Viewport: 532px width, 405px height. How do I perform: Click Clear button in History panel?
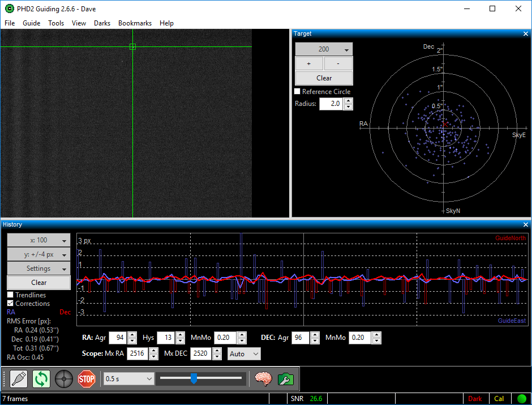38,283
